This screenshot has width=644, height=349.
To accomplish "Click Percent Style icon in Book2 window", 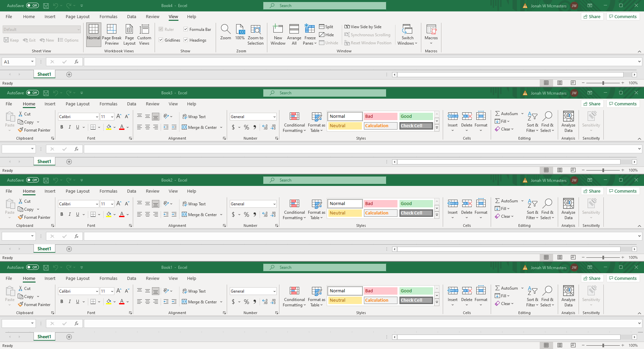I will click(x=247, y=214).
